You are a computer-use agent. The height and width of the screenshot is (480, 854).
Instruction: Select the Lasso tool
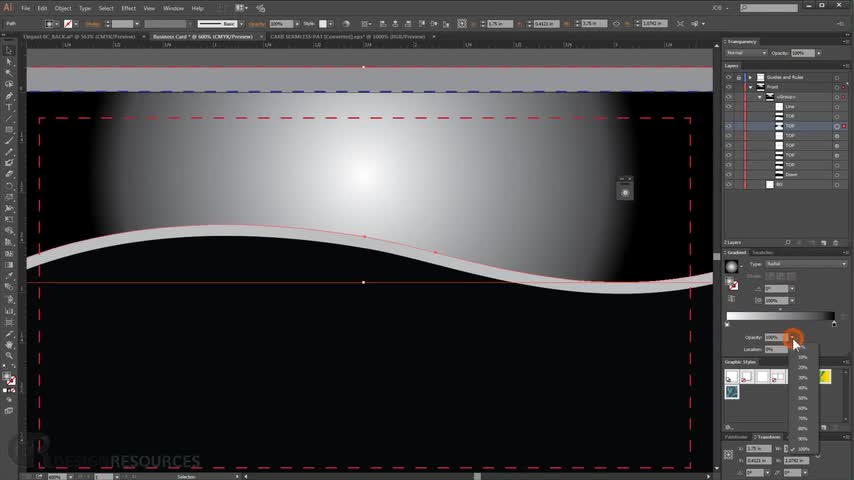[9, 84]
